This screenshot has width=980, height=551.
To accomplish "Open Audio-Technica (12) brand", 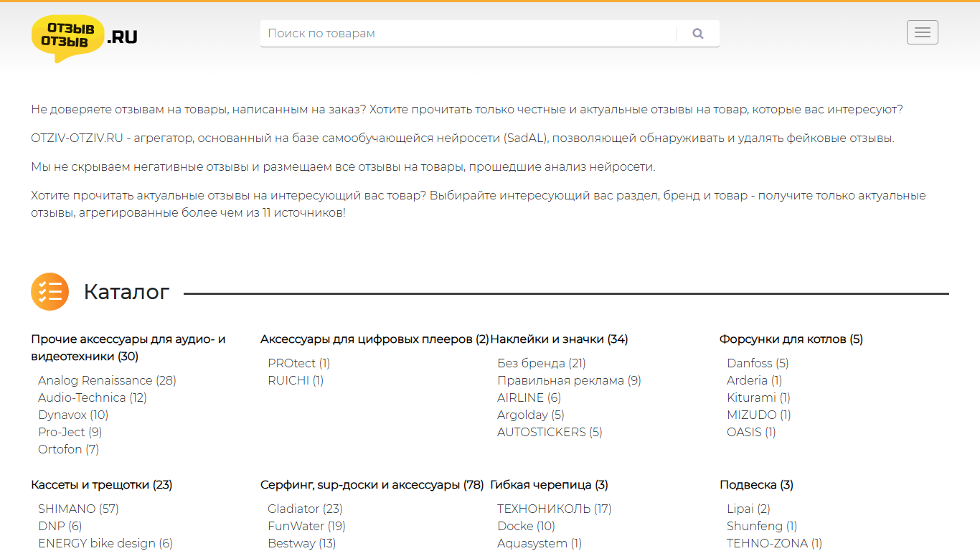I will [93, 397].
